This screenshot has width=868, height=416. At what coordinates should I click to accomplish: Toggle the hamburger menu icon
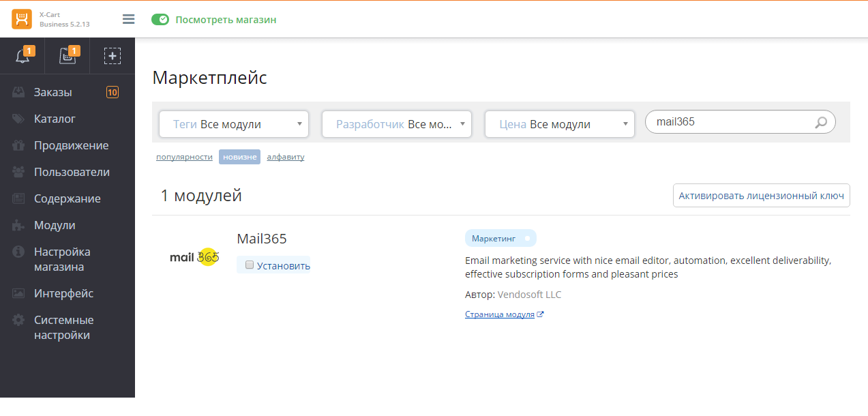click(x=128, y=19)
